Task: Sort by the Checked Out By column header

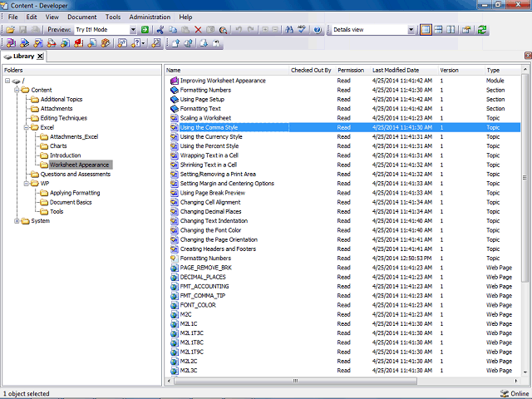Action: [x=313, y=70]
